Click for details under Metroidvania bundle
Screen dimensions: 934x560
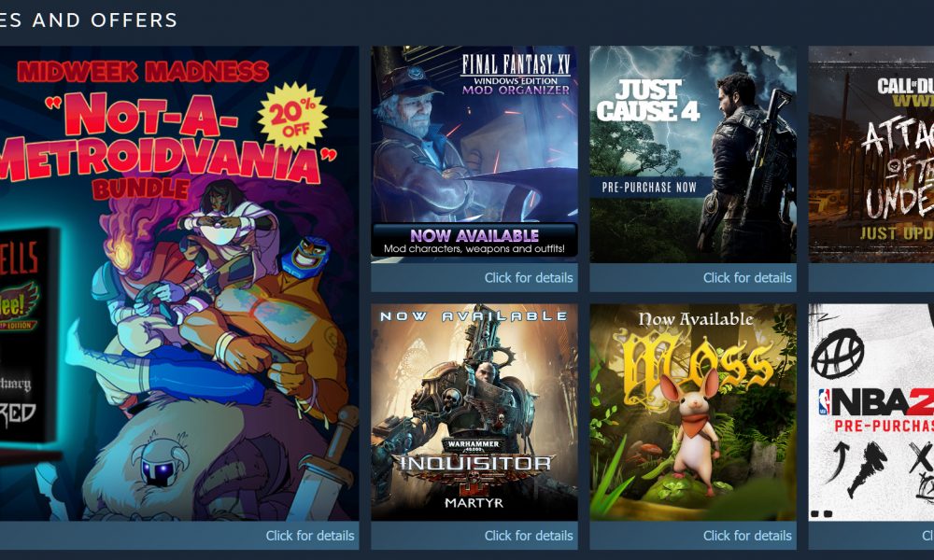tap(310, 536)
